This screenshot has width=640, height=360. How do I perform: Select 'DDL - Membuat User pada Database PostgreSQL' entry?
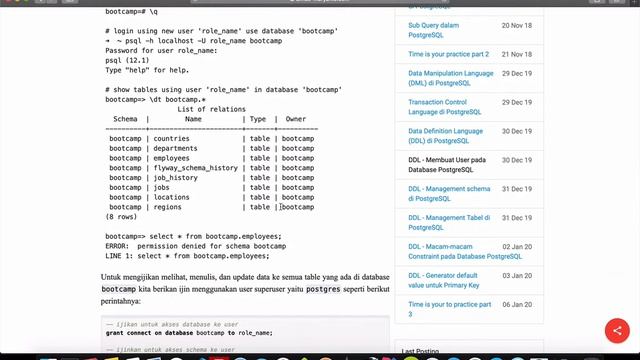pos(447,165)
